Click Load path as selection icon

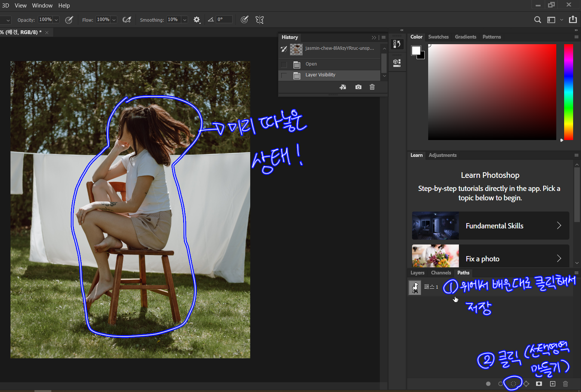click(x=513, y=384)
